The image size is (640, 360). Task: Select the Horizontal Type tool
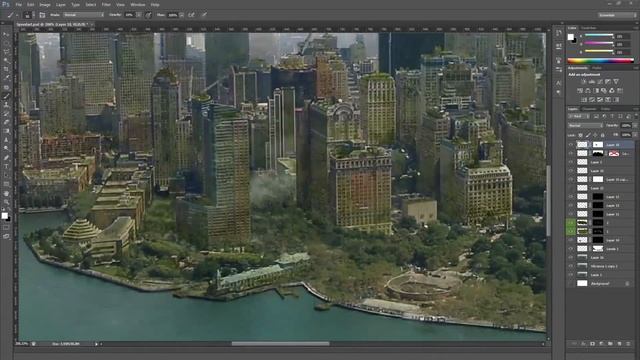[x=7, y=166]
